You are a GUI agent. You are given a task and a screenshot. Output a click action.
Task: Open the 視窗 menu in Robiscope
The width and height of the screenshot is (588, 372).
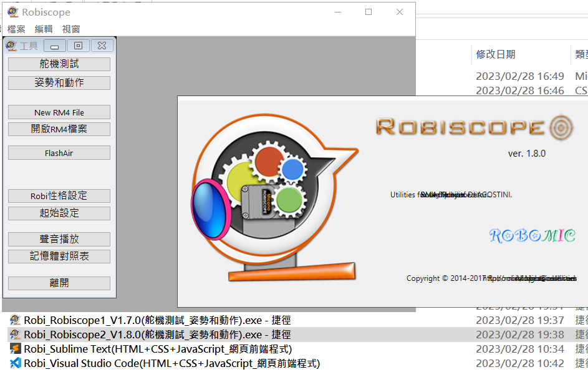pyautogui.click(x=71, y=29)
